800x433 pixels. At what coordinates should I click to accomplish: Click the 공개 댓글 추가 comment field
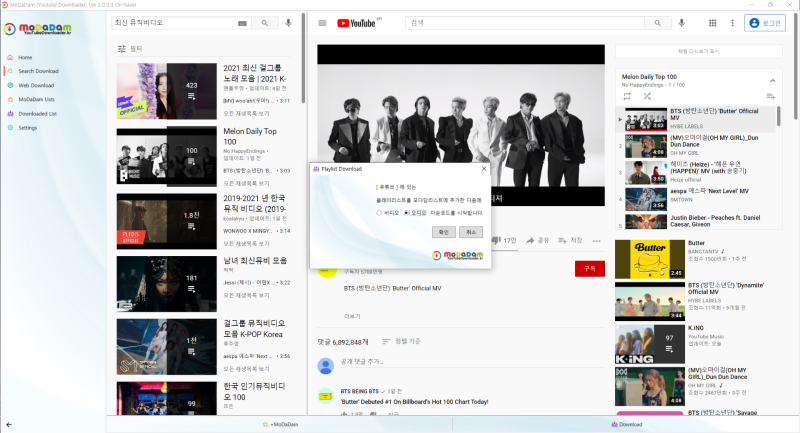pos(472,362)
